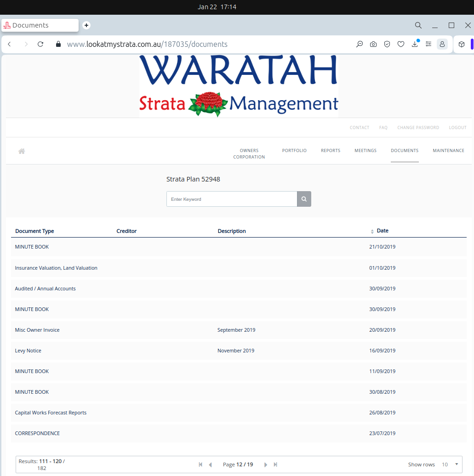Click the September 2019 description
This screenshot has height=476, width=474.
236,330
